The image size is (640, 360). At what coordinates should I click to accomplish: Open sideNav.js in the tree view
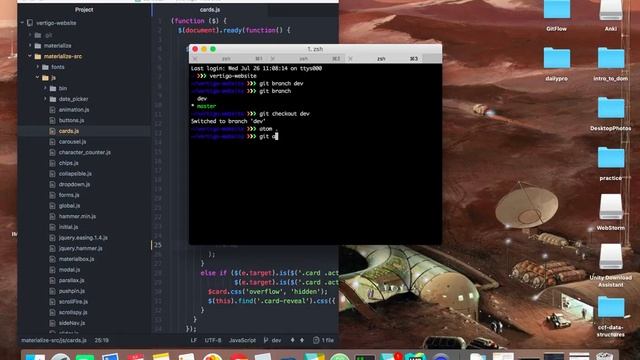(x=72, y=322)
